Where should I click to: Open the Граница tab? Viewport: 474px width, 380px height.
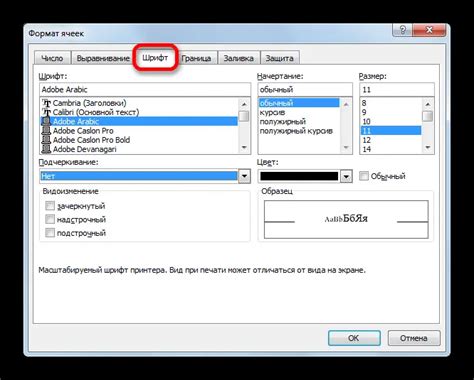196,58
